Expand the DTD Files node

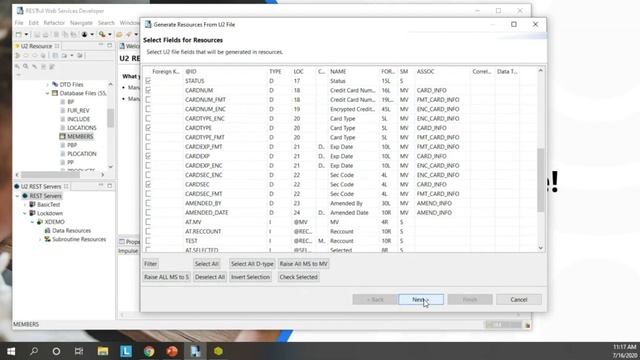click(x=47, y=84)
